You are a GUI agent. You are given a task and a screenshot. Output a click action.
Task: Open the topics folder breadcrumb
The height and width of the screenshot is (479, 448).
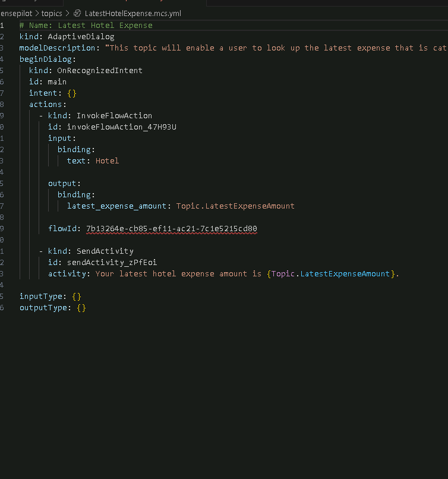pos(51,13)
